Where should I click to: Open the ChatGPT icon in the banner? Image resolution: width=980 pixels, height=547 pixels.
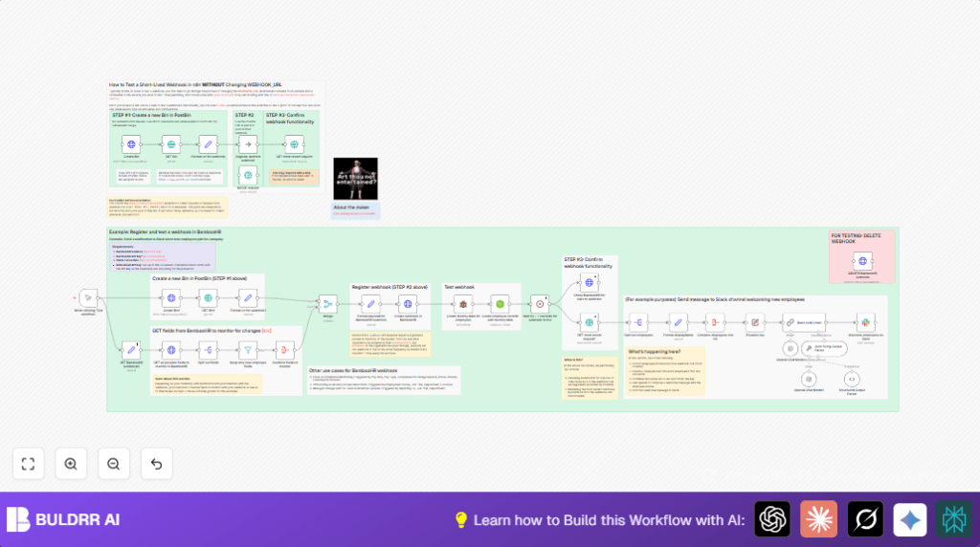[772, 519]
